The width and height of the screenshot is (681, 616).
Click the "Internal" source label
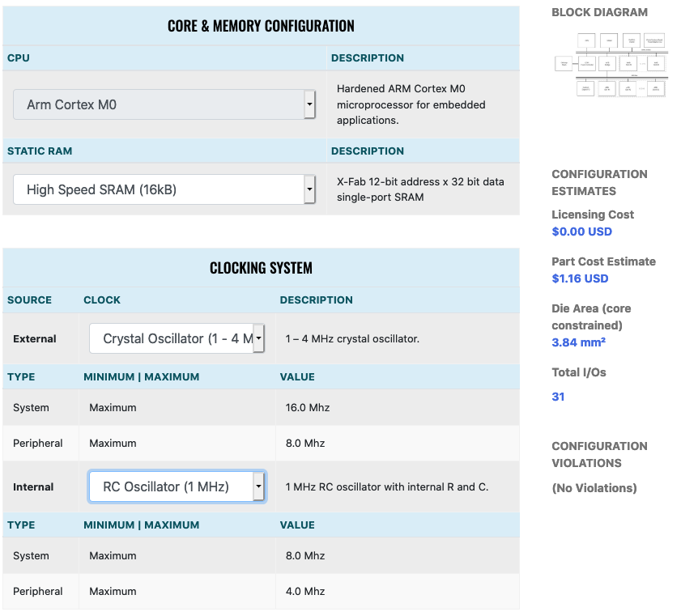pyautogui.click(x=33, y=487)
